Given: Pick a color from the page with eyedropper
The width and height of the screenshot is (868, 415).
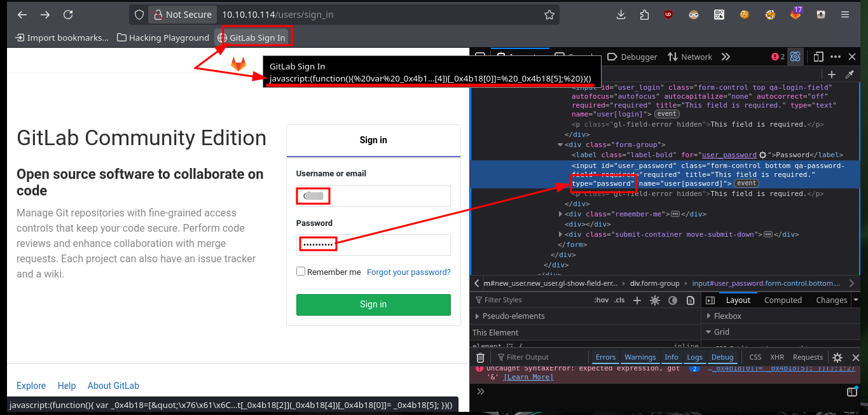Looking at the screenshot, I should pyautogui.click(x=849, y=74).
